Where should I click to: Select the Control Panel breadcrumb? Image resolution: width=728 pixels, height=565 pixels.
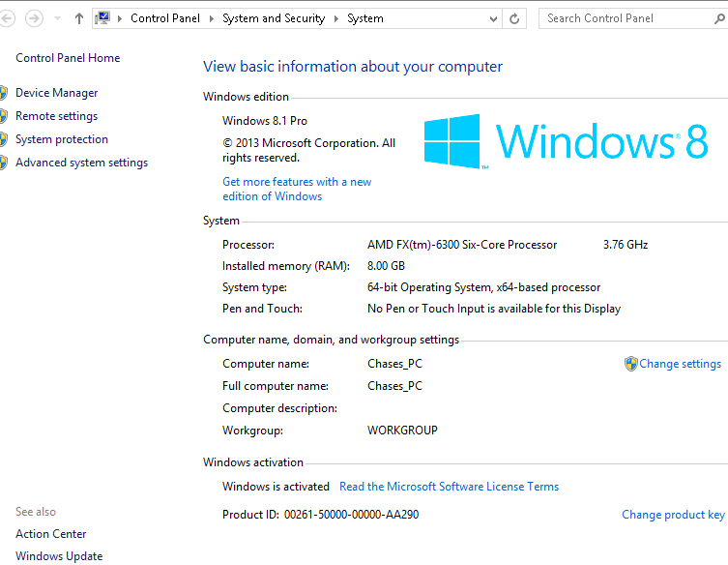coord(165,18)
